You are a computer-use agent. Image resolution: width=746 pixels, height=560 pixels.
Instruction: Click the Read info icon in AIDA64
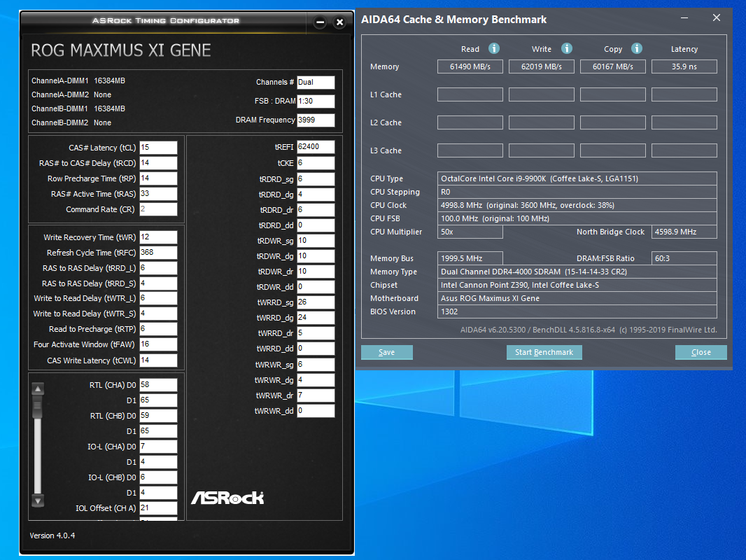click(x=494, y=48)
